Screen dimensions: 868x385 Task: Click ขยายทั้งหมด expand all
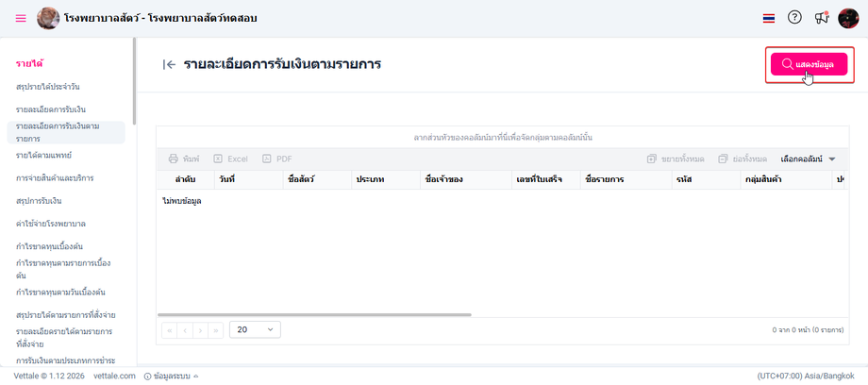pos(676,159)
